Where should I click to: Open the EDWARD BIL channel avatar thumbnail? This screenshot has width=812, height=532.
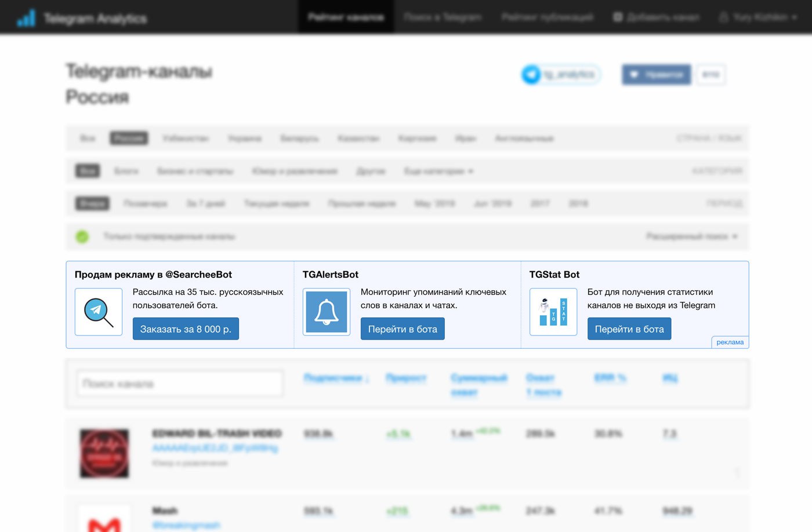104,453
